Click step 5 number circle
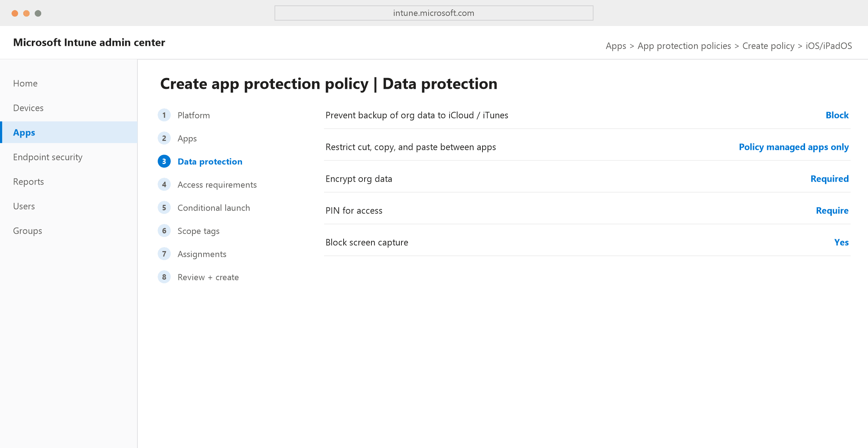 (164, 208)
